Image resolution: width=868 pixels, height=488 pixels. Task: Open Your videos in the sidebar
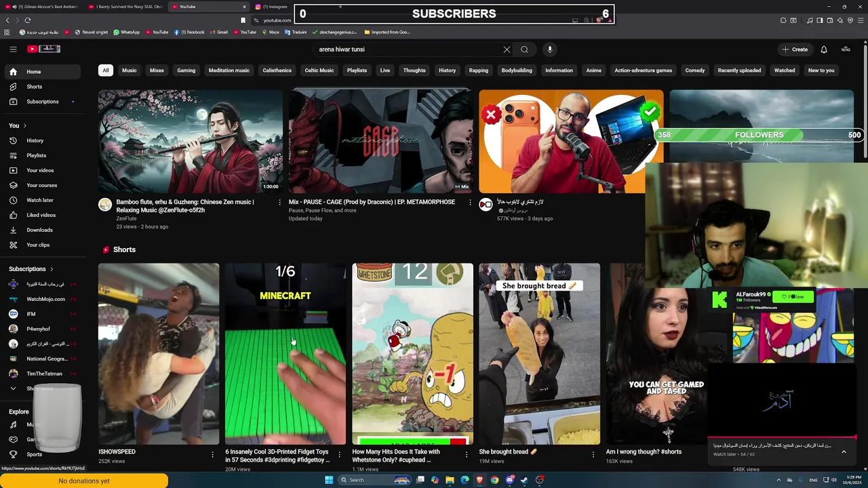pos(44,170)
